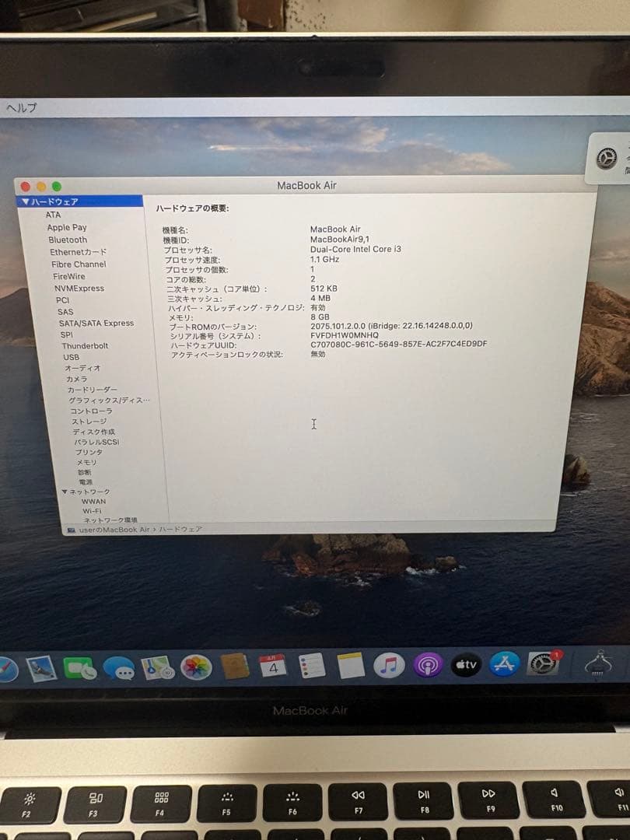This screenshot has height=840, width=630.
Task: Click the Dual-Core Intel Core i3 value
Action: click(x=355, y=249)
